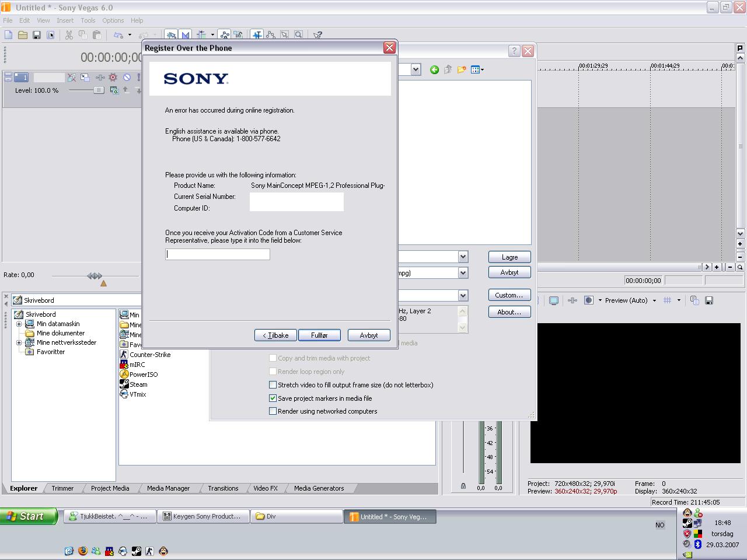This screenshot has width=747, height=560.
Task: Open the File menu
Action: (x=8, y=20)
